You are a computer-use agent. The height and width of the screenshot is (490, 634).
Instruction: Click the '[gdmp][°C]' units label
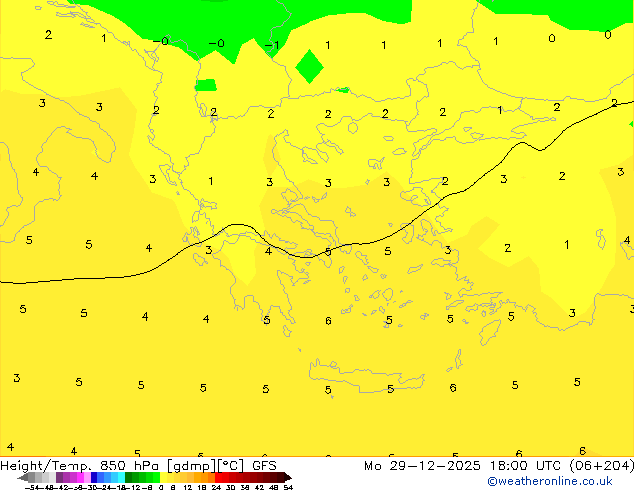coord(206,466)
